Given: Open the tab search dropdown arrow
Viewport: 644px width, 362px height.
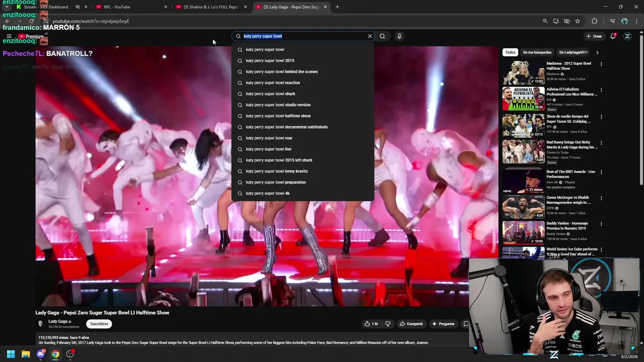Looking at the screenshot, I should (6, 7).
